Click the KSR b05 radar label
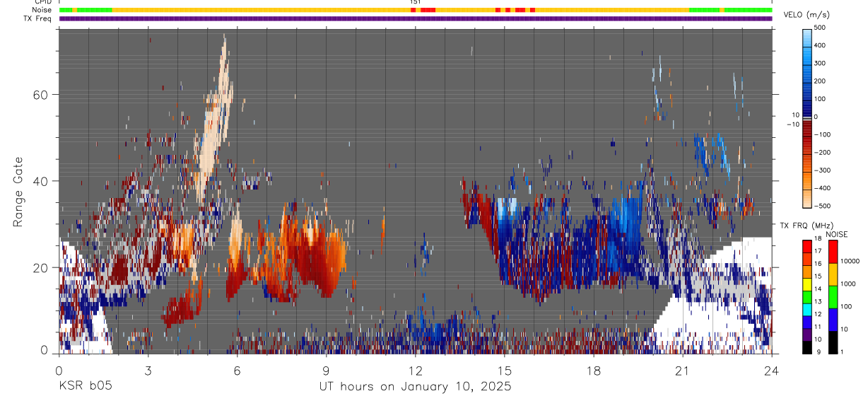Viewport: 868px width, 401px height. (85, 386)
